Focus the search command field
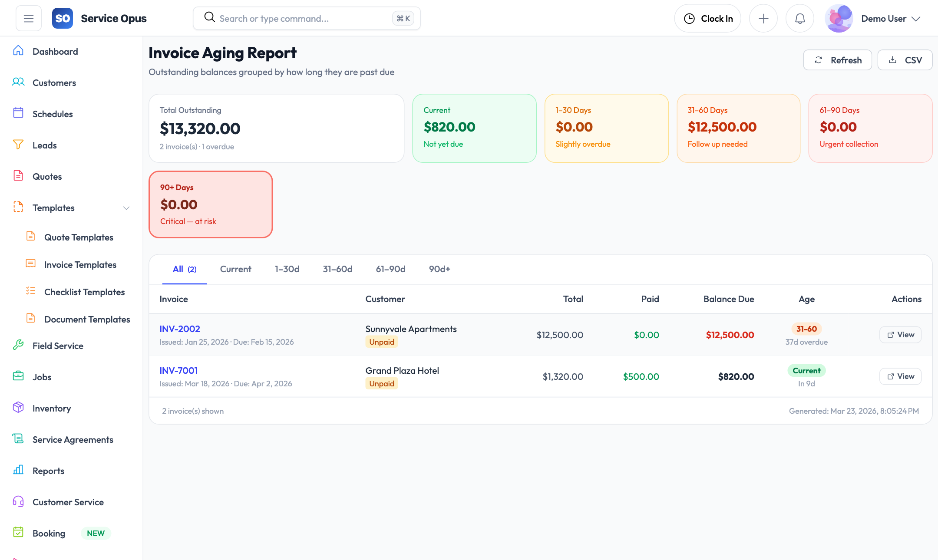Viewport: 938px width, 560px height. pos(304,18)
